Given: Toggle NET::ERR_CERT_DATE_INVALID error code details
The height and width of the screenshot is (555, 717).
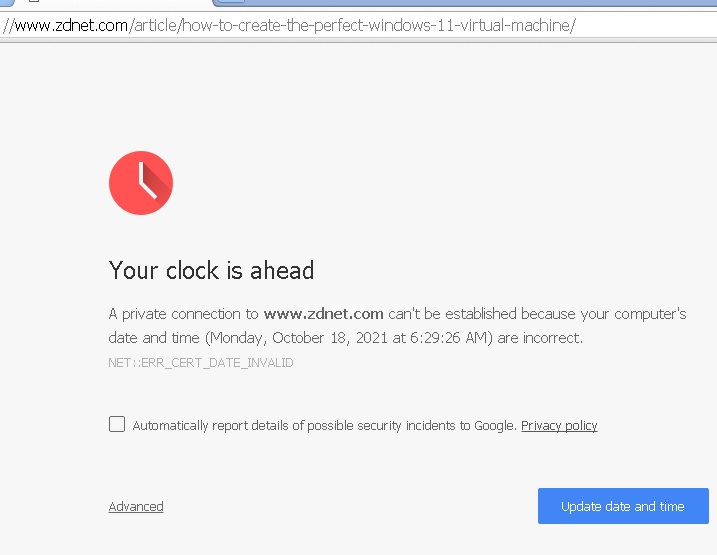Looking at the screenshot, I should click(x=201, y=363).
